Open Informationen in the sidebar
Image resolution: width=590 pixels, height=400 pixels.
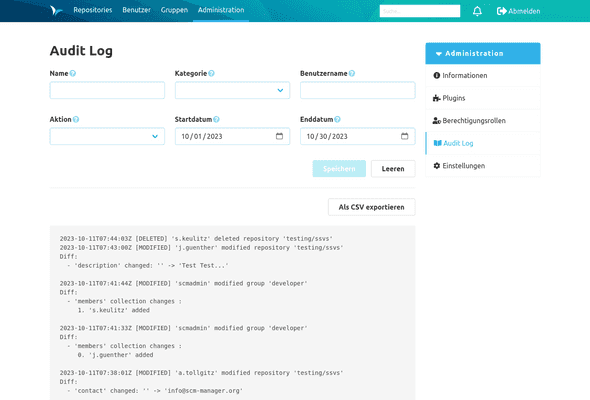point(483,76)
